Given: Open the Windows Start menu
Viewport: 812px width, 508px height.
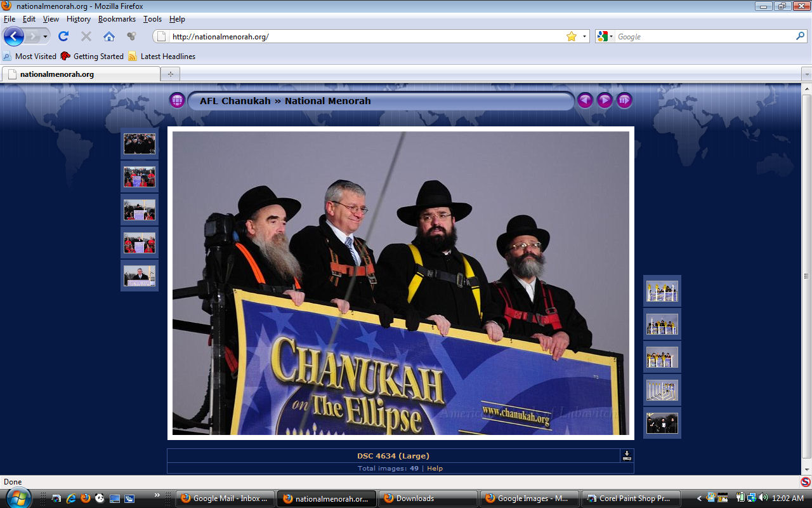Looking at the screenshot, I should 18,498.
